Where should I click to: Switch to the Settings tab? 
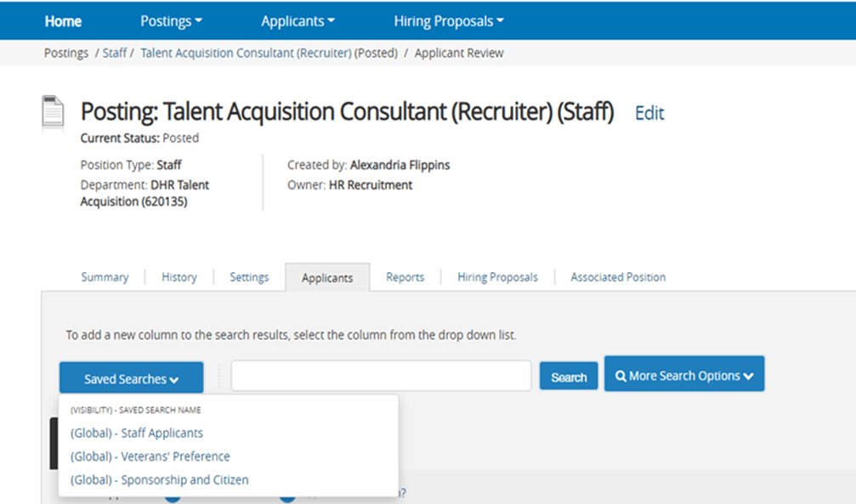(249, 277)
